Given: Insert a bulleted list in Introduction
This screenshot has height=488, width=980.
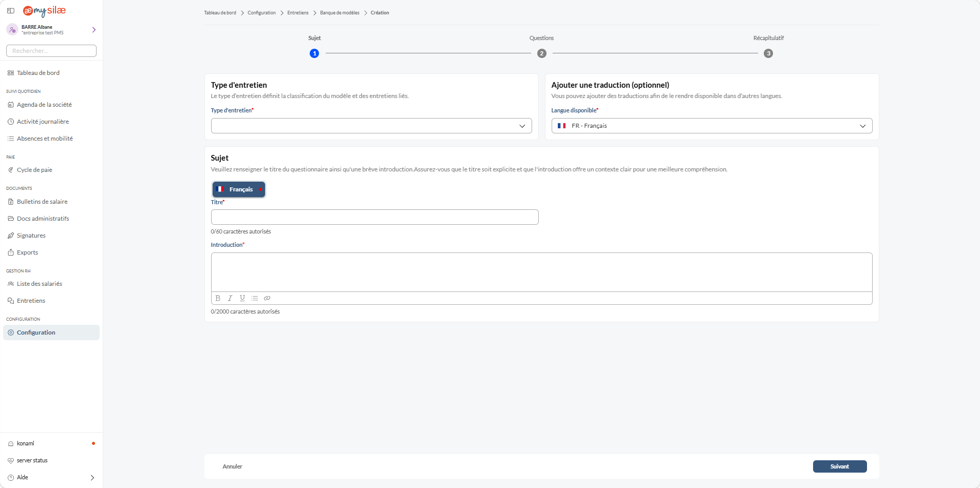Looking at the screenshot, I should (255, 298).
